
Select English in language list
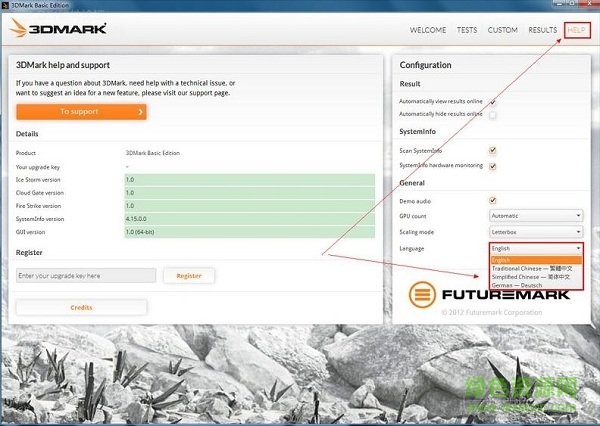tap(536, 260)
